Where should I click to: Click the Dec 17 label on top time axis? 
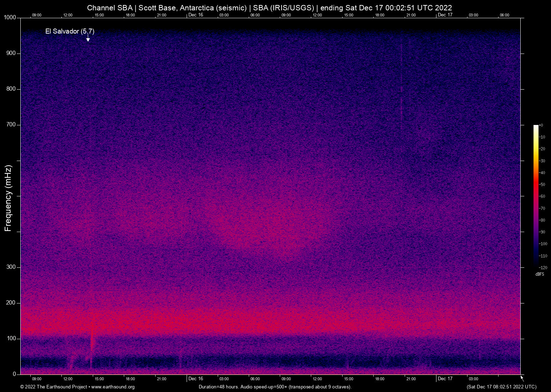445,15
